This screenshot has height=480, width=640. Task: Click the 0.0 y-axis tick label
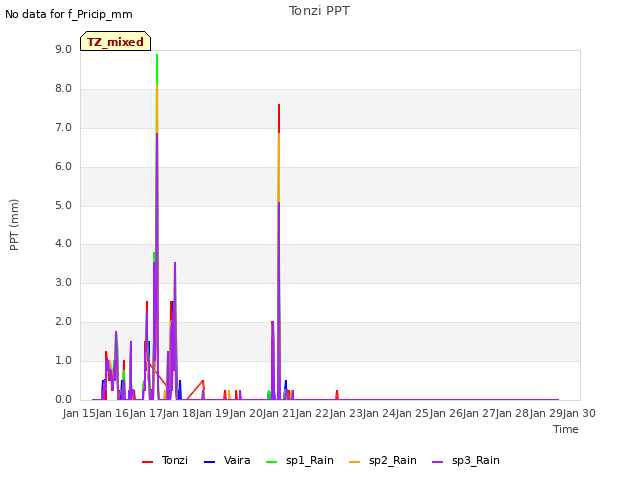tap(63, 400)
